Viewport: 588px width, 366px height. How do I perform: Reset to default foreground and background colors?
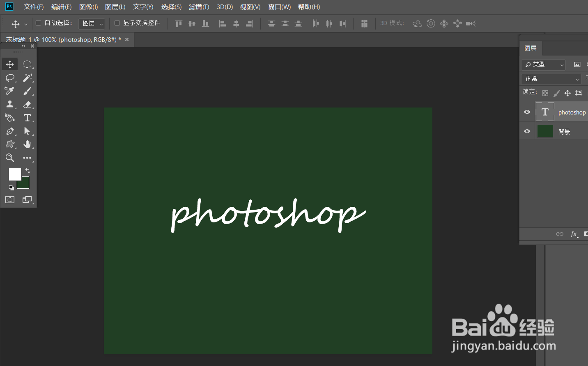11,188
